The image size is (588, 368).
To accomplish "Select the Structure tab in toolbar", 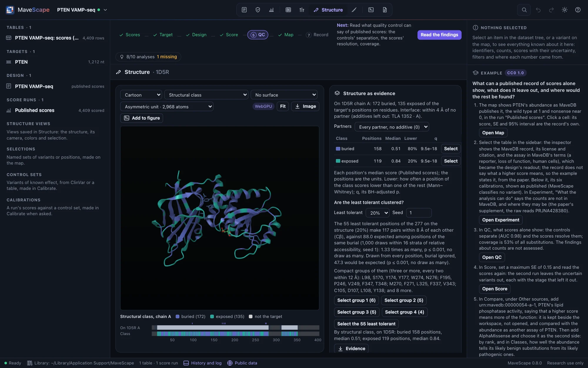I will [x=328, y=10].
